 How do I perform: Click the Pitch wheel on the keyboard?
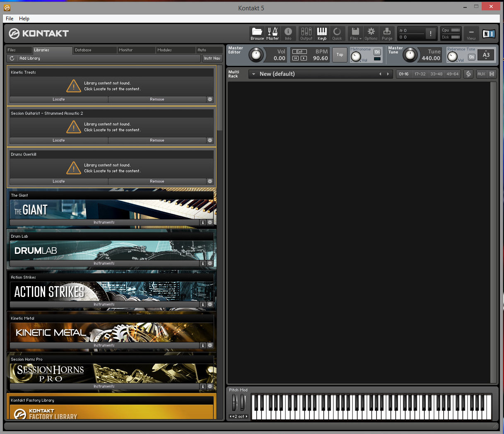pos(234,403)
